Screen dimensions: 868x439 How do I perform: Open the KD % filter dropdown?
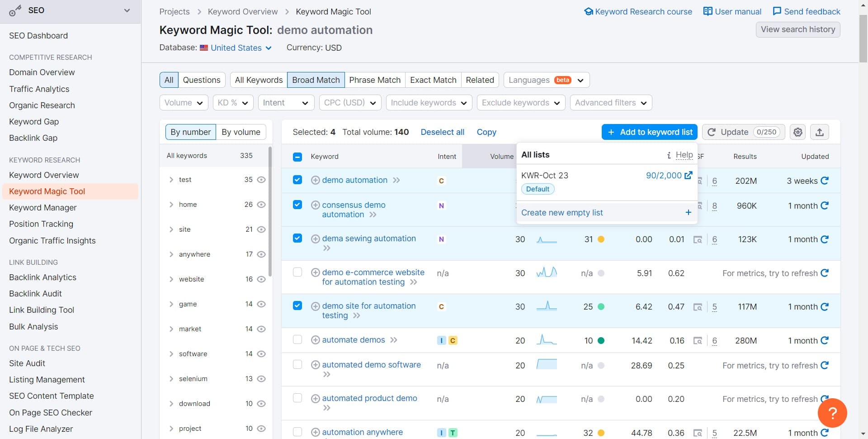coord(233,103)
